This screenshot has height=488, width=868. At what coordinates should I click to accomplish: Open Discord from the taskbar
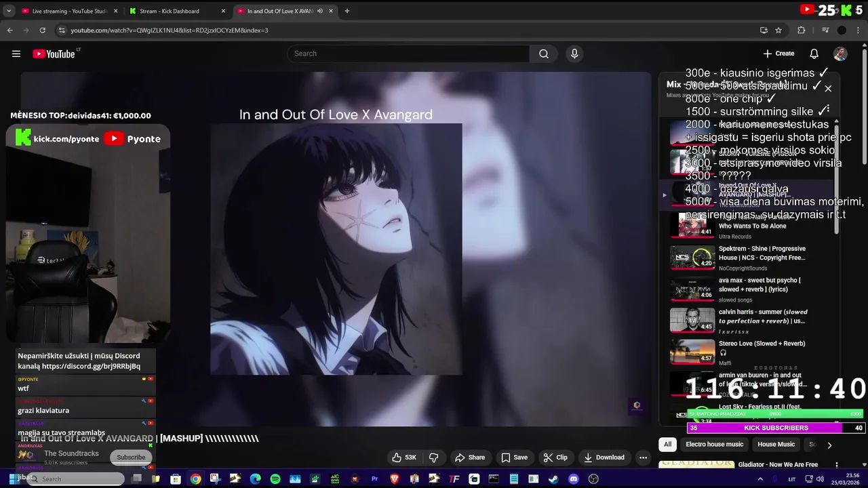click(574, 479)
